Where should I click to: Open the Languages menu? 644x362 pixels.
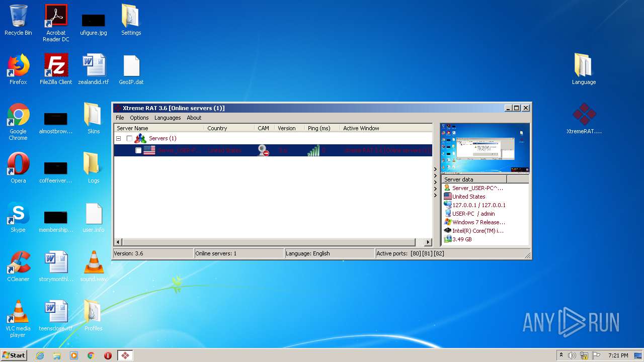[x=168, y=118]
